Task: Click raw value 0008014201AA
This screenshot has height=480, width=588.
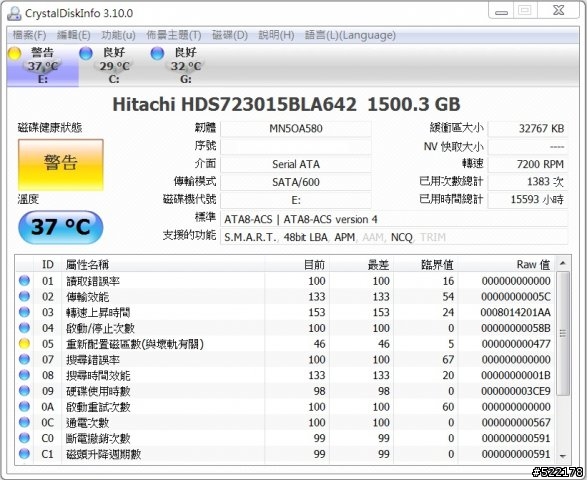Action: pyautogui.click(x=516, y=312)
